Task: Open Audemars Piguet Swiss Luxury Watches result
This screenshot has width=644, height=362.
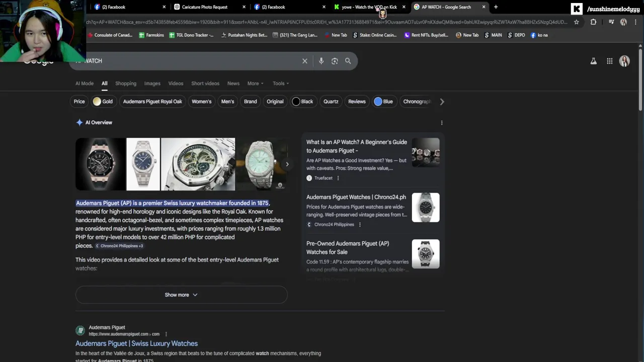Action: [x=136, y=343]
